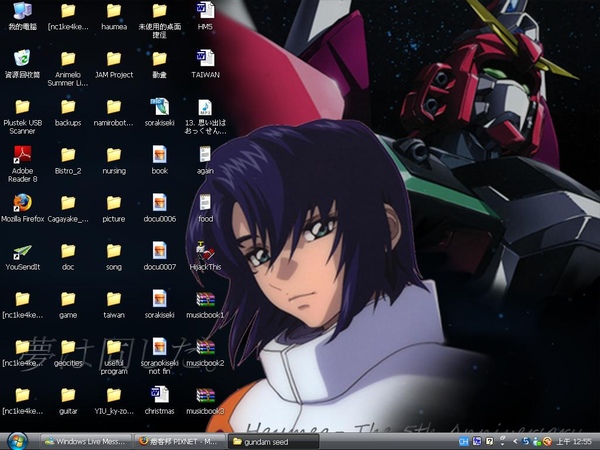Click the input method icon beside CH
600x450 pixels.
(x=477, y=442)
